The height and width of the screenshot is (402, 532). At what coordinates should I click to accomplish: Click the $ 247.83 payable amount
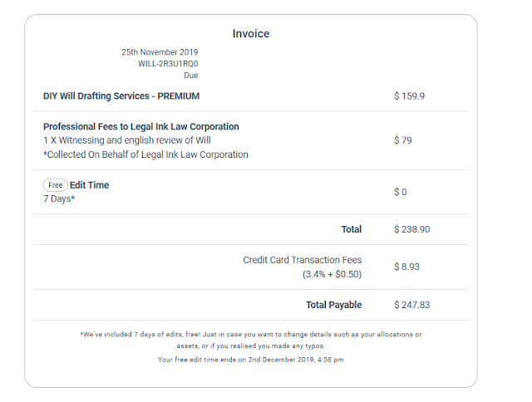[412, 305]
